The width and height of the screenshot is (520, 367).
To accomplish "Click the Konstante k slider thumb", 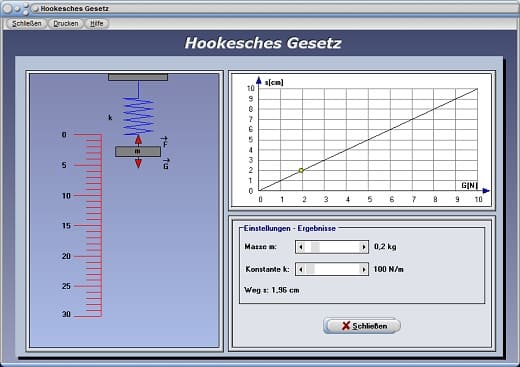I will click(310, 269).
